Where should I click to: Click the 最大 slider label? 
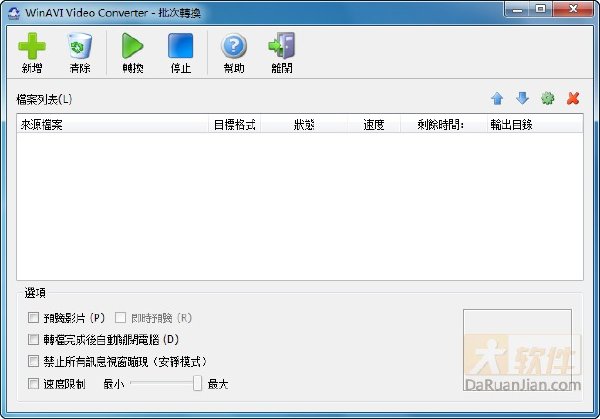tap(218, 384)
